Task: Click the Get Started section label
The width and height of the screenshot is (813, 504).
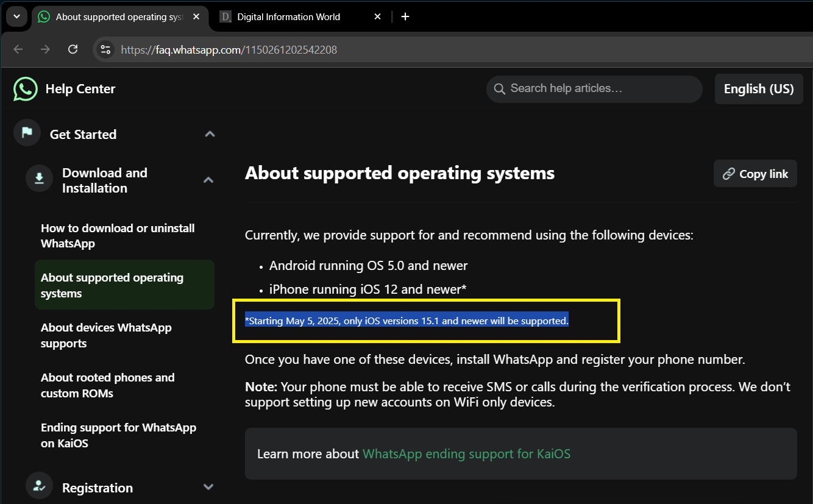Action: click(83, 135)
